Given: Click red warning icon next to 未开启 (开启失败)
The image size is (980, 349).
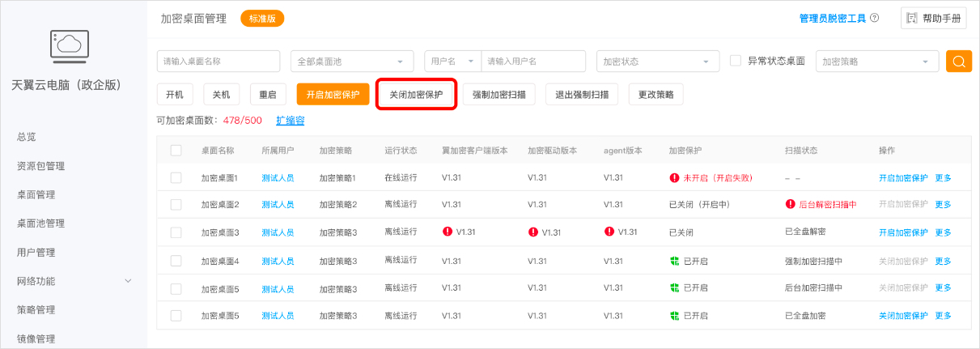Looking at the screenshot, I should (674, 177).
